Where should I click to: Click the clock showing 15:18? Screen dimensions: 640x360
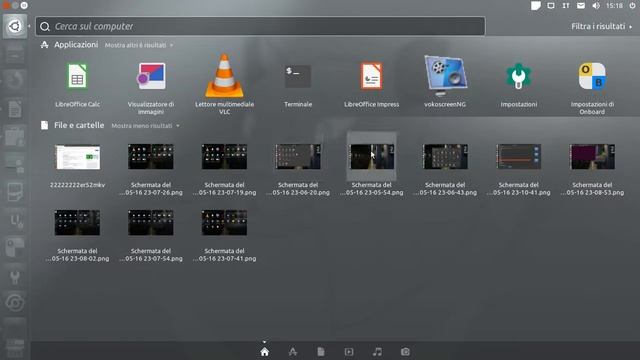click(x=614, y=6)
